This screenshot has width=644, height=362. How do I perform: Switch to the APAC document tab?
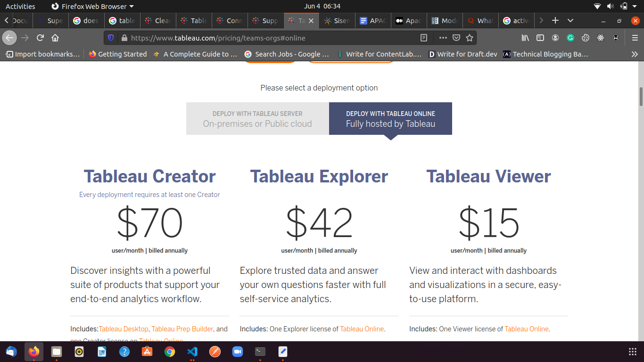click(372, 21)
